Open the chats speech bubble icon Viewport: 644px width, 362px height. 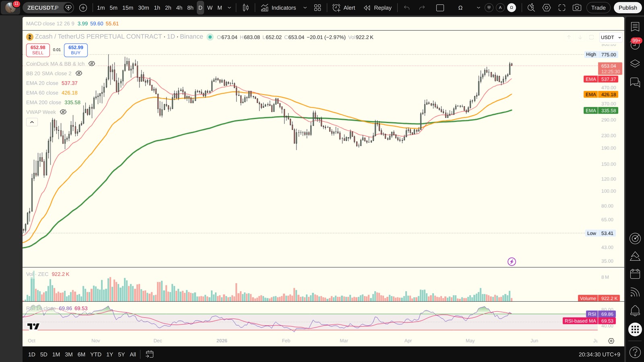point(635,82)
